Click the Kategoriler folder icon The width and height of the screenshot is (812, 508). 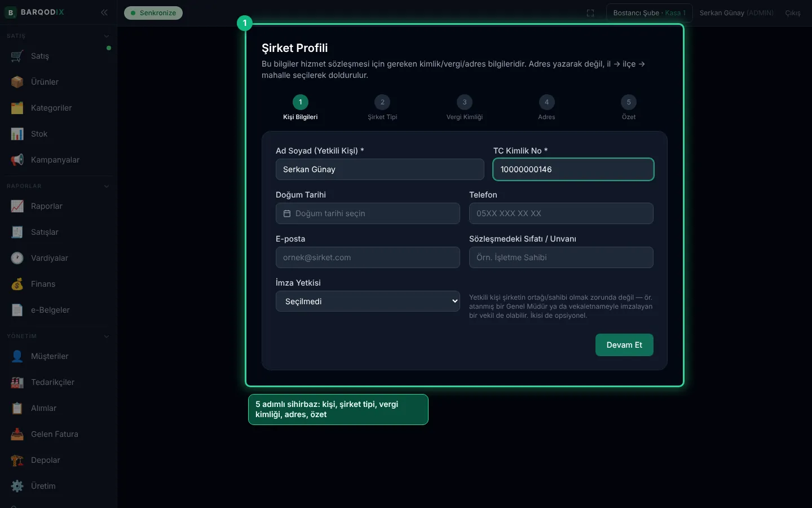[17, 108]
